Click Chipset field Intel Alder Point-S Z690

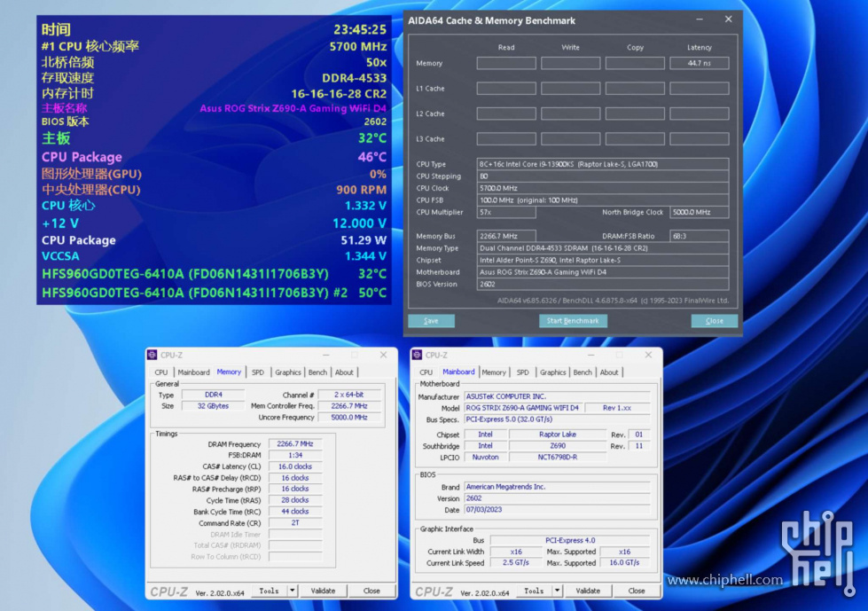[x=603, y=260]
